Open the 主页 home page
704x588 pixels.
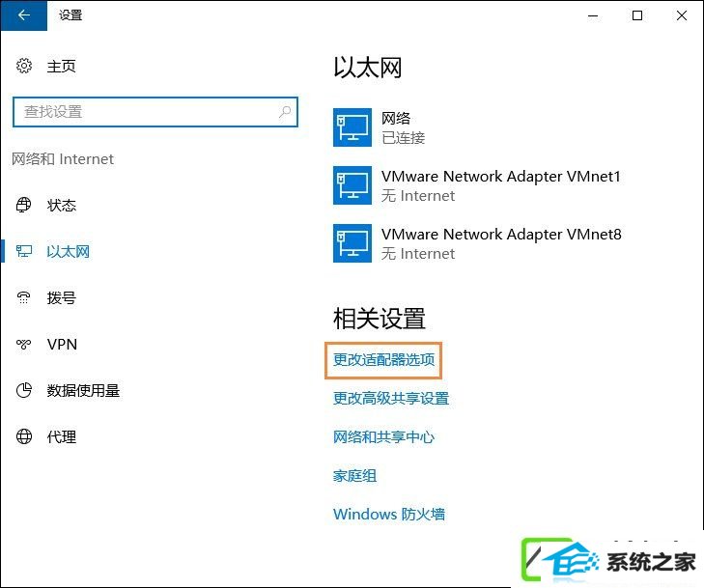click(61, 67)
